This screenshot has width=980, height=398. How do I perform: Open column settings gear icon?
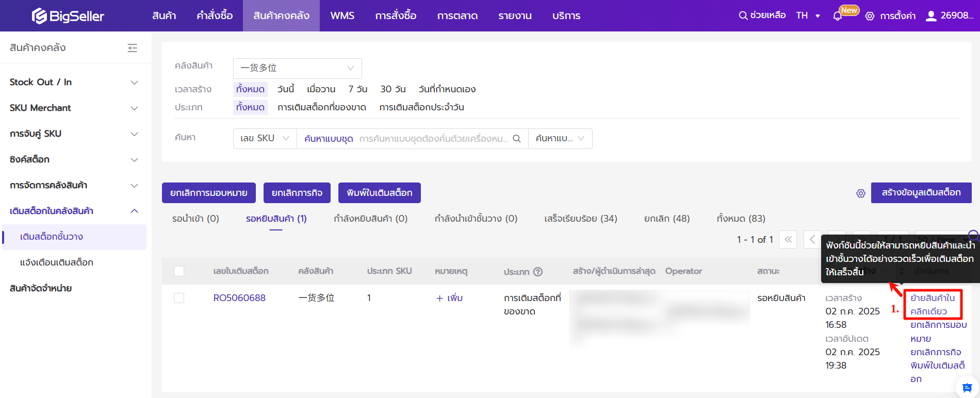(861, 193)
